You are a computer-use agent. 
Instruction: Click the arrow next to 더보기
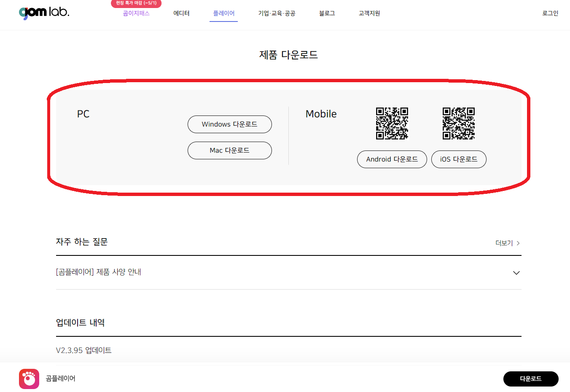pyautogui.click(x=518, y=243)
